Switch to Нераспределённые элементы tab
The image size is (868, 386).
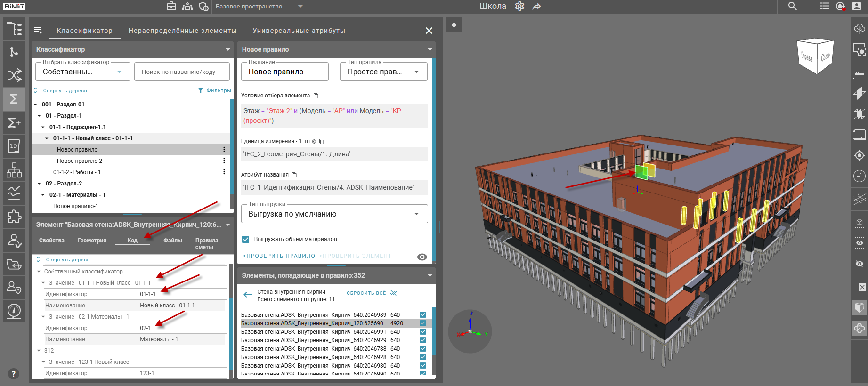[182, 31]
